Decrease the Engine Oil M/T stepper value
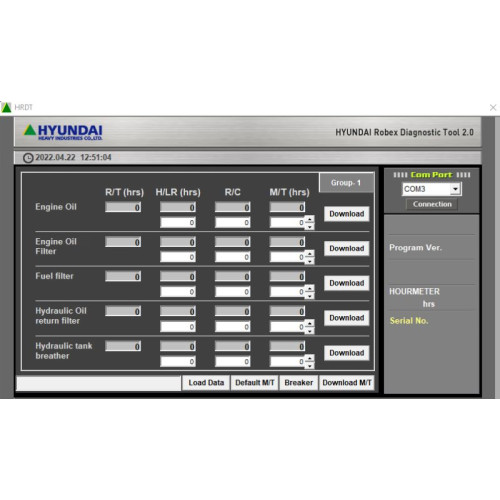The image size is (500, 500). [x=310, y=226]
